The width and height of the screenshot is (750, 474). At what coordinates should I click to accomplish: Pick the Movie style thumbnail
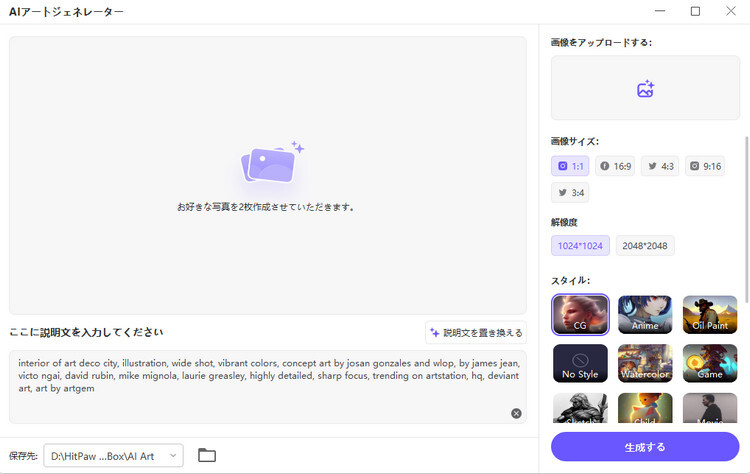[x=710, y=408]
